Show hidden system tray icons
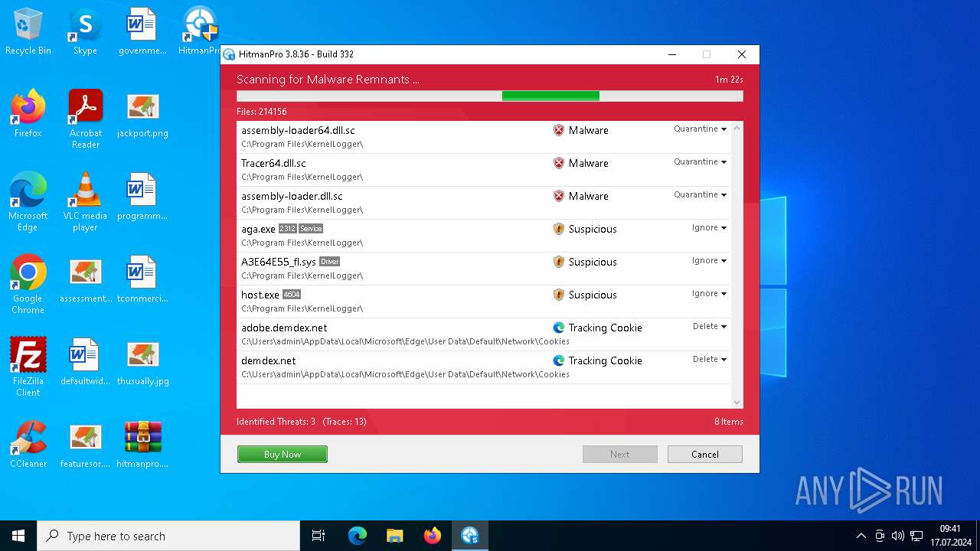 tap(861, 536)
